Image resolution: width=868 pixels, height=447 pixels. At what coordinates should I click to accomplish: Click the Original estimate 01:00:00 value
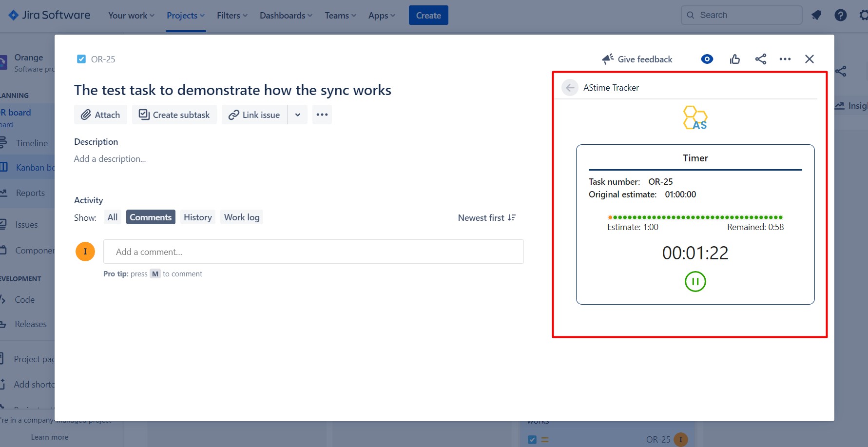point(680,194)
